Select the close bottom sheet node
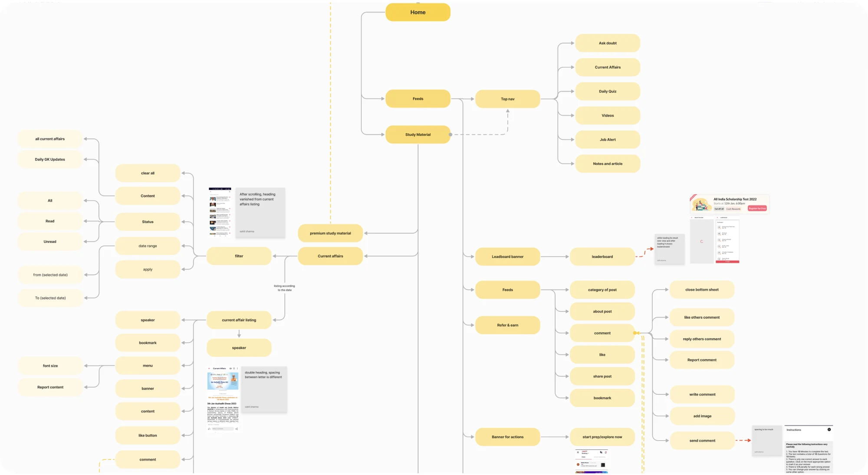Screen dimensions: 868x475 click(702, 289)
